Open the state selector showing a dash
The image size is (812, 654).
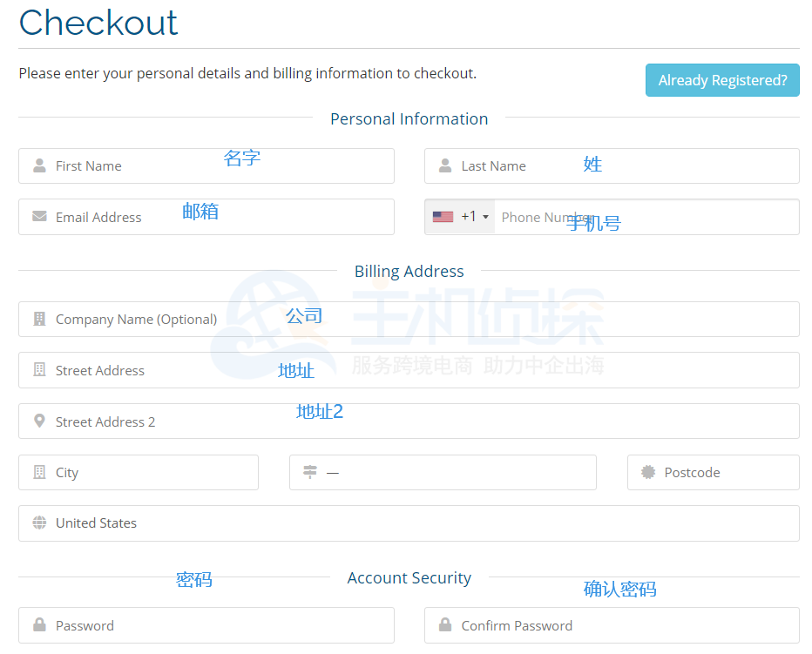pyautogui.click(x=443, y=472)
